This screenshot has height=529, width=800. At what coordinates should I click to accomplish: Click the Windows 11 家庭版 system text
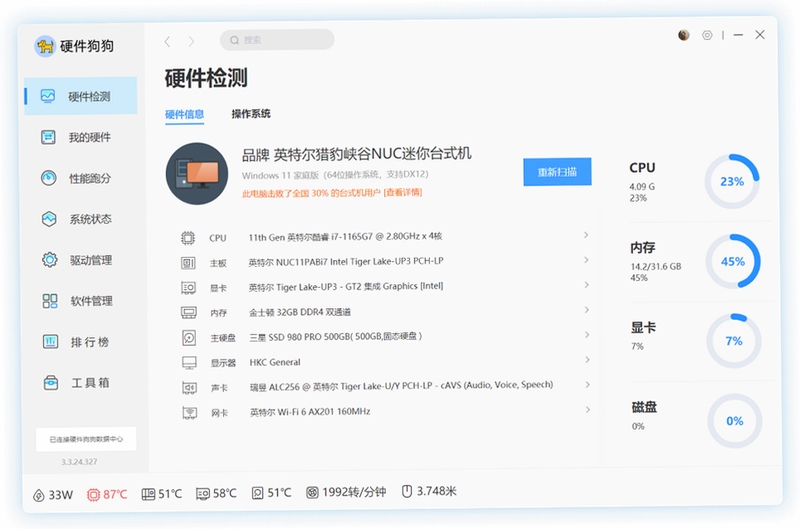click(335, 175)
